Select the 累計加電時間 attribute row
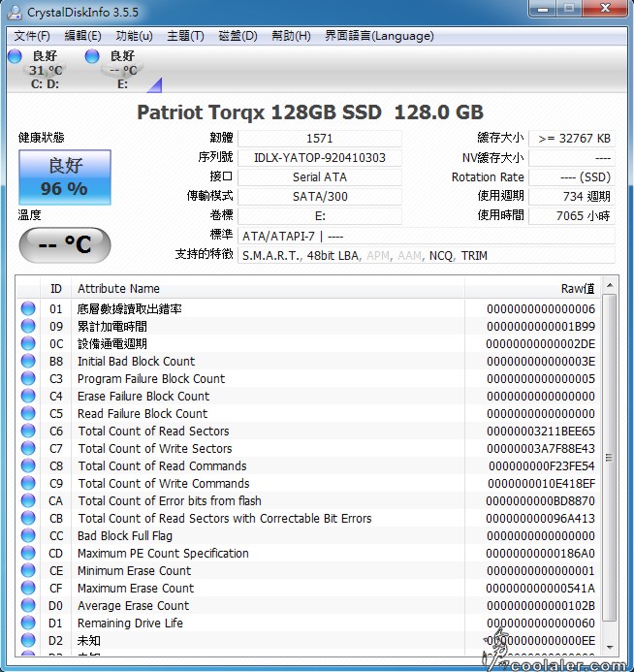Image resolution: width=634 pixels, height=672 pixels. click(x=308, y=326)
